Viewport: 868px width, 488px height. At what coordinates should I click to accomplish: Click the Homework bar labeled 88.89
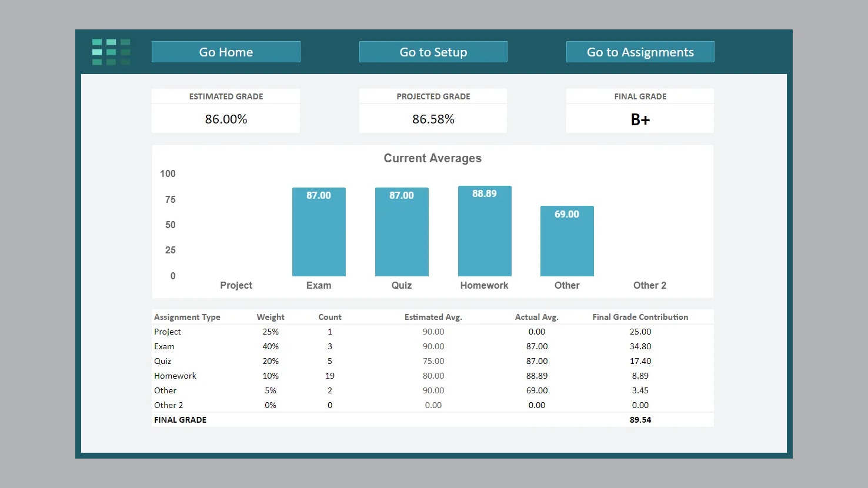(485, 235)
